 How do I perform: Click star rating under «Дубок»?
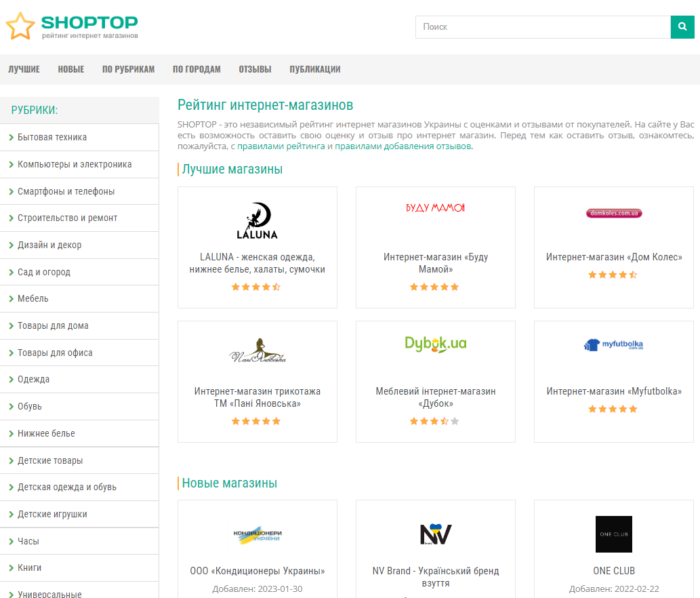[x=434, y=421]
